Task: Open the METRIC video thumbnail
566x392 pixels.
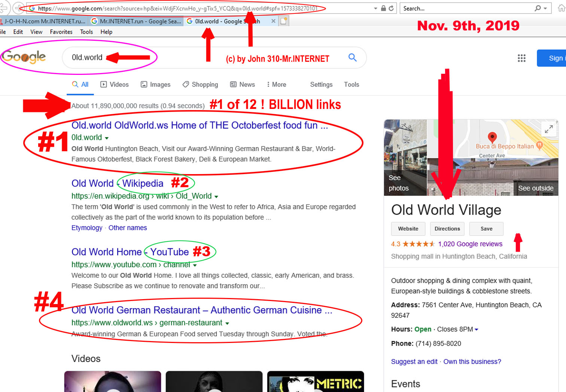Action: (316, 382)
